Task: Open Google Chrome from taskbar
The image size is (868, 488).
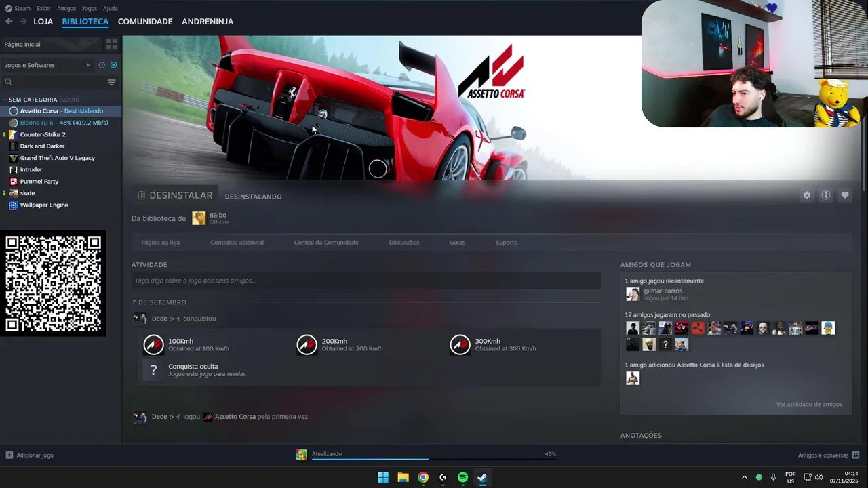Action: [x=422, y=477]
